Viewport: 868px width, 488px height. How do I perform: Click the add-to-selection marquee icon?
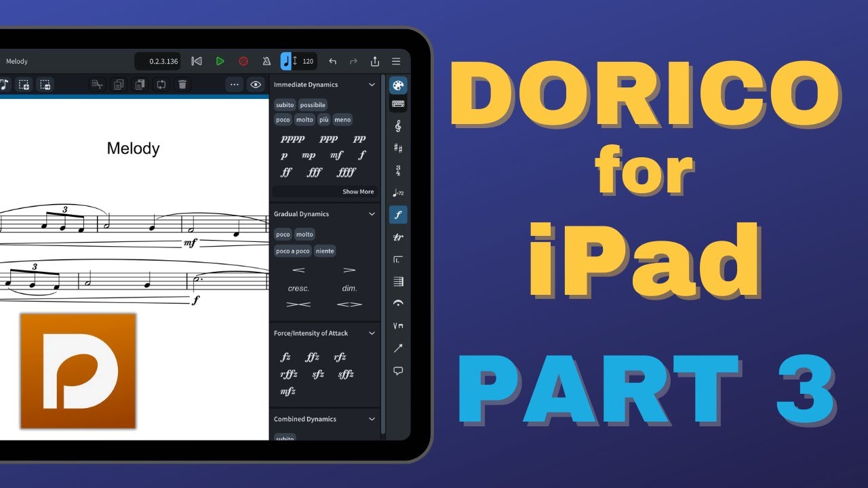coord(24,85)
